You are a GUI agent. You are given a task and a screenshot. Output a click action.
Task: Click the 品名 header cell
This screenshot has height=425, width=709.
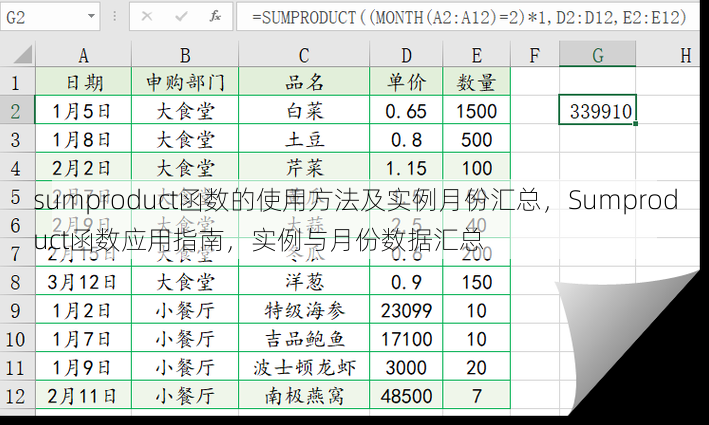tap(304, 82)
